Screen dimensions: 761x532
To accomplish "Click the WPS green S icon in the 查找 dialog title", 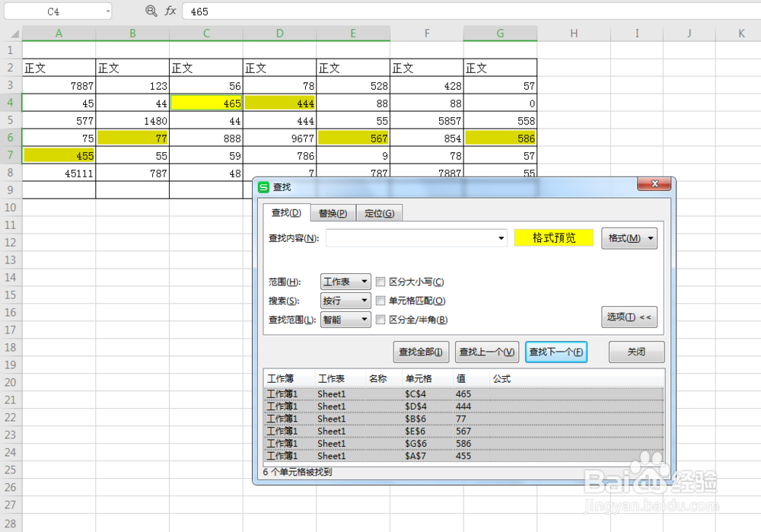I will click(x=263, y=187).
